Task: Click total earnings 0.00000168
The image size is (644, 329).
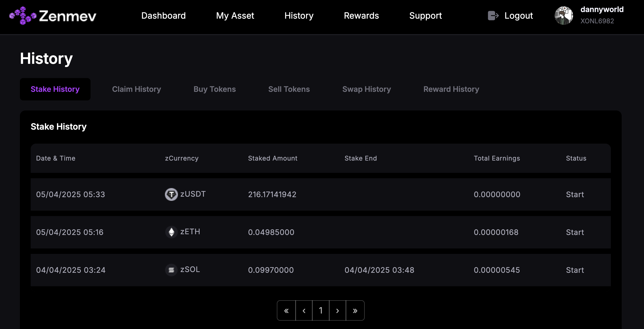Action: [x=496, y=232]
